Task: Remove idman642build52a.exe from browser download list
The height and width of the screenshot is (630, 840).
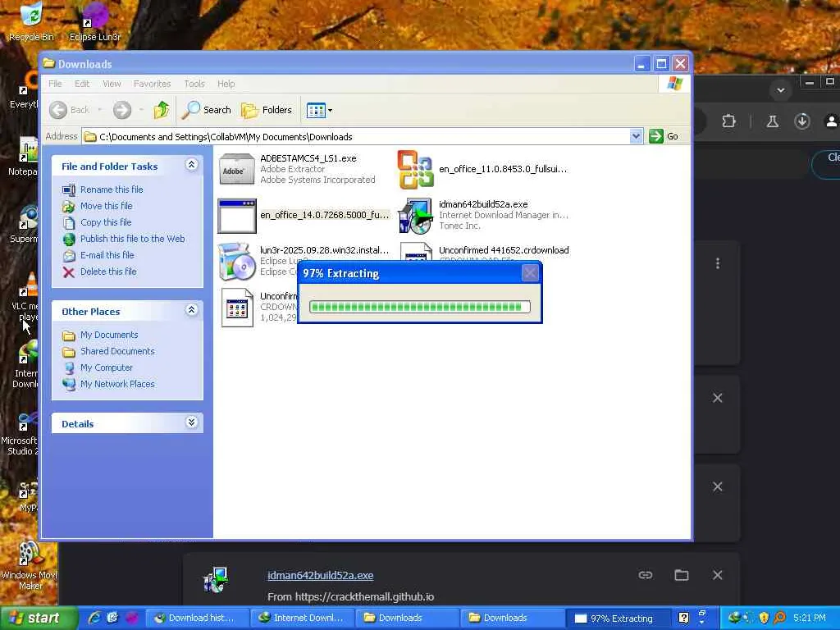Action: click(x=717, y=575)
